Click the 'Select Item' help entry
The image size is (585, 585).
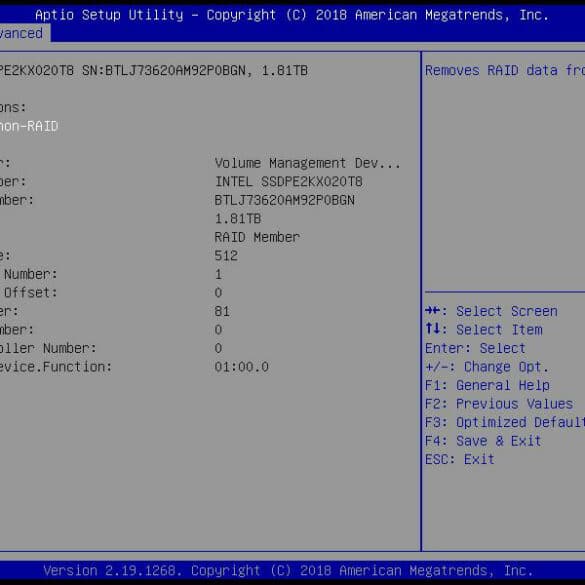click(x=484, y=329)
